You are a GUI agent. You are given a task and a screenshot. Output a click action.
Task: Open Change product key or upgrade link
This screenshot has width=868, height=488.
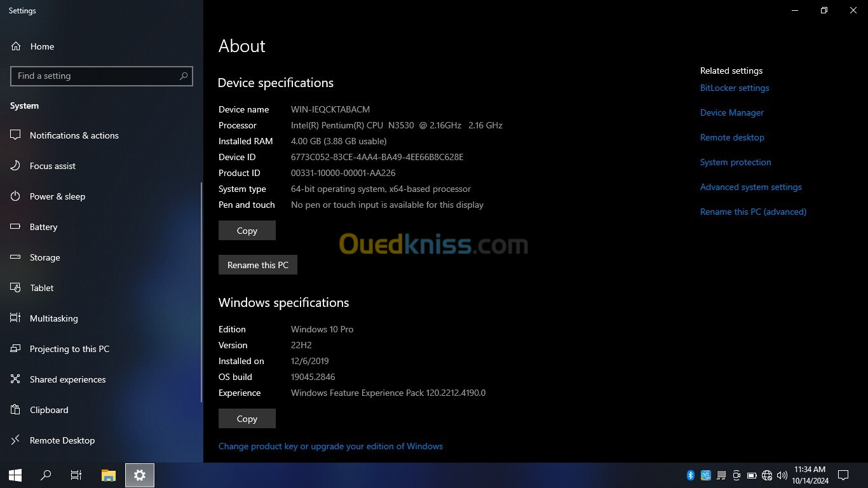coord(330,446)
